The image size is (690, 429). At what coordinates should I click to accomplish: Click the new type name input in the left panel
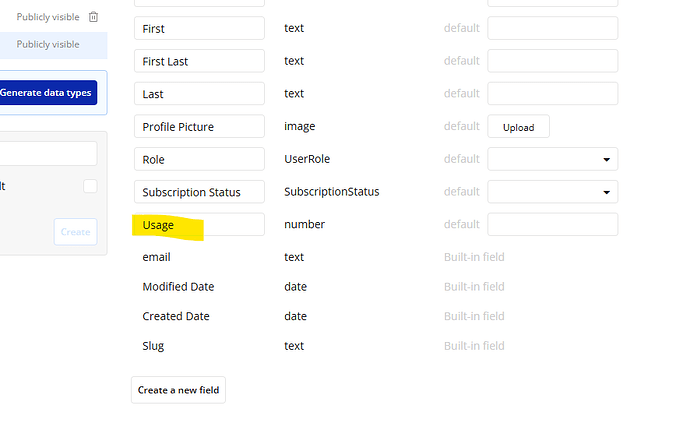pyautogui.click(x=48, y=153)
